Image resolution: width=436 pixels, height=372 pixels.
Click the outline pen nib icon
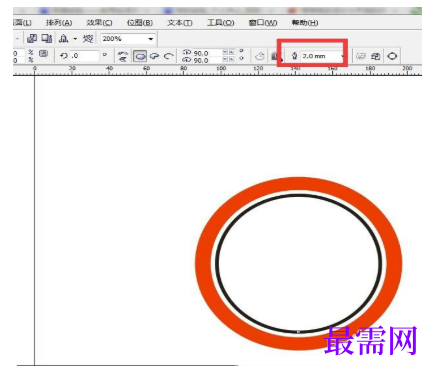[x=294, y=56]
